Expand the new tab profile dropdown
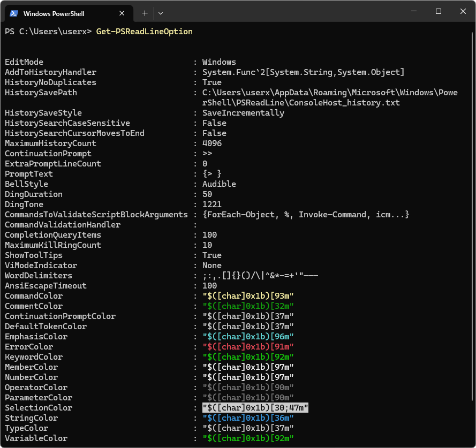Screen dimensions: 476x448 point(161,13)
